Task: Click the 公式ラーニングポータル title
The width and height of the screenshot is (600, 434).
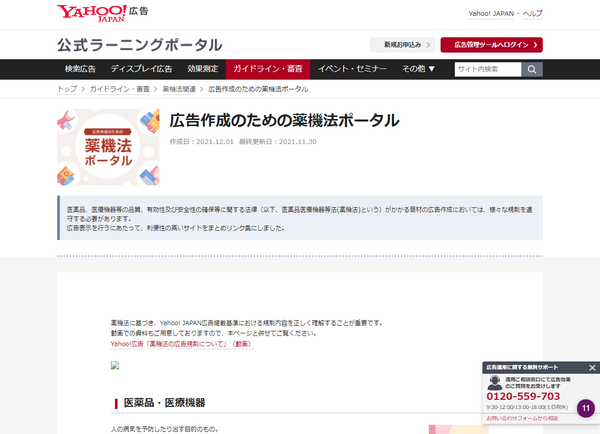Action: click(139, 45)
